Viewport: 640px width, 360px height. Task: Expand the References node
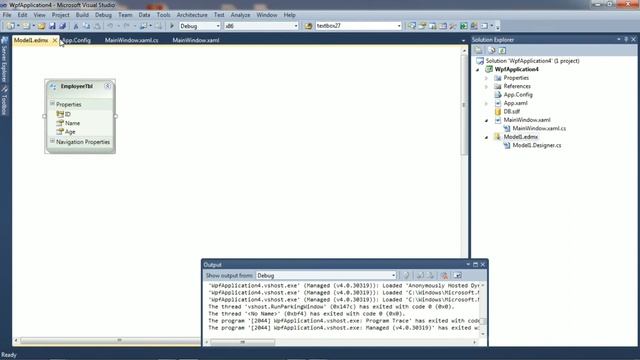tap(486, 87)
